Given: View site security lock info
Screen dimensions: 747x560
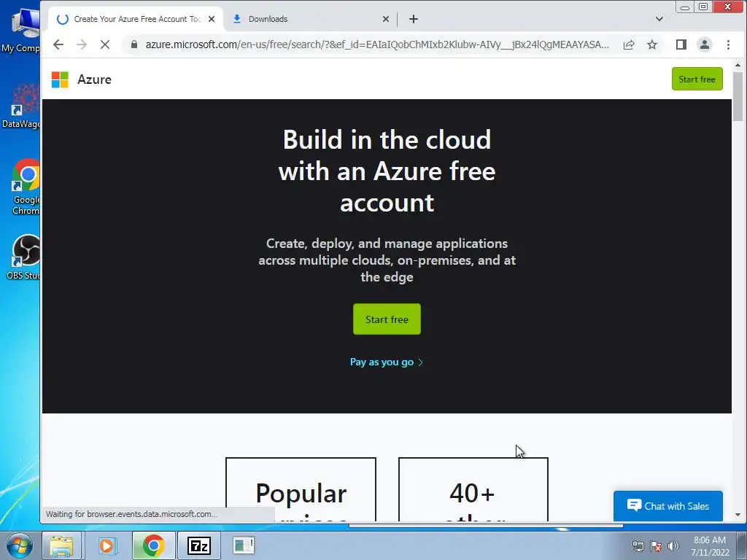Looking at the screenshot, I should [134, 44].
